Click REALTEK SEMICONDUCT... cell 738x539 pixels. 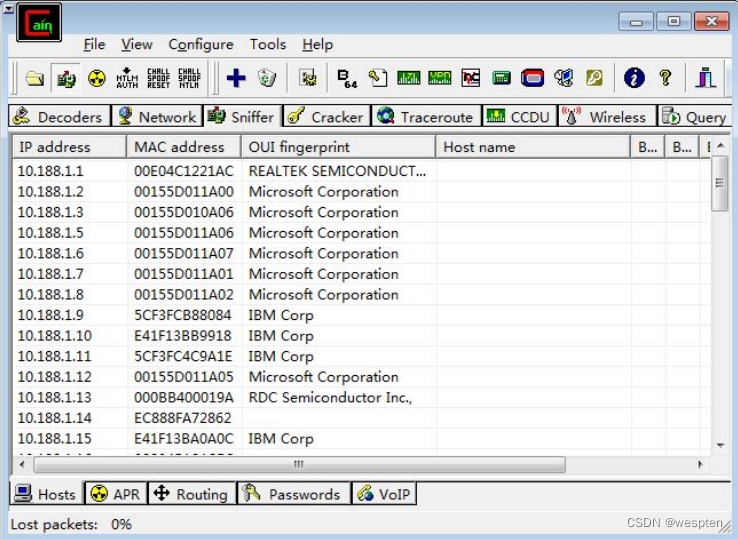(337, 171)
